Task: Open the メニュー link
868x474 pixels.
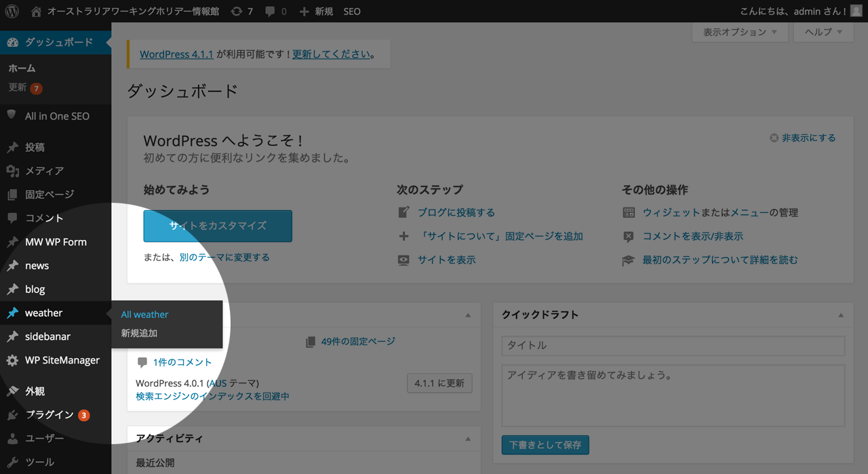Action: [x=749, y=212]
